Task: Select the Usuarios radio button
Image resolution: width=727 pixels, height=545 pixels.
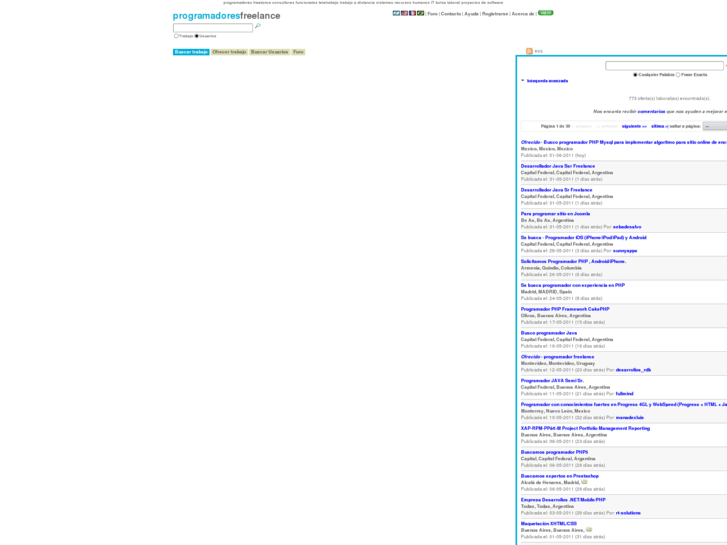Action: pyautogui.click(x=197, y=36)
